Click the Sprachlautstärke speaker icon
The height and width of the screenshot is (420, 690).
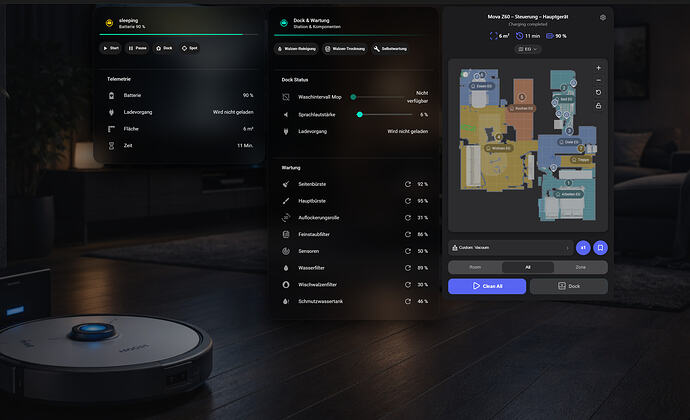coord(286,114)
